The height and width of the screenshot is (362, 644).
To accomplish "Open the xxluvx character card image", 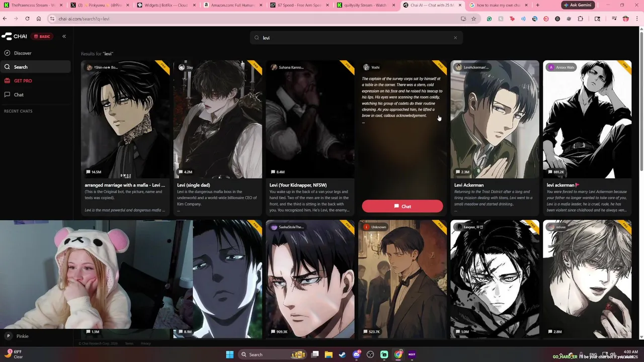I will [x=587, y=279].
